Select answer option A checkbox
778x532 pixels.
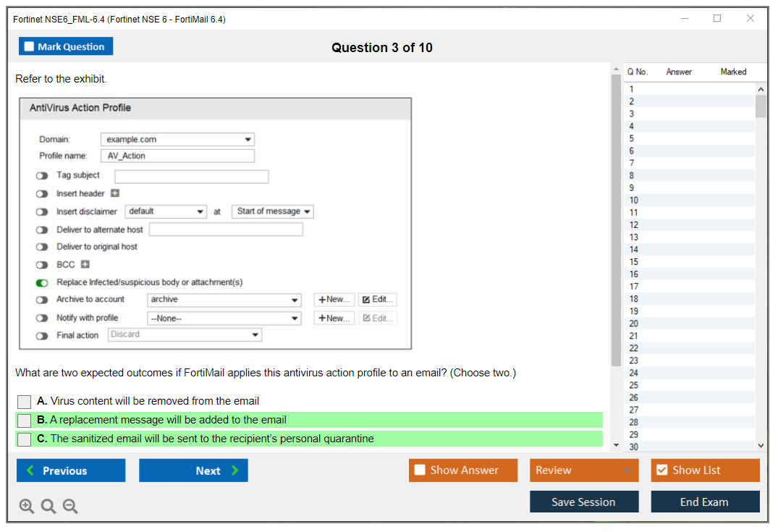tap(25, 401)
